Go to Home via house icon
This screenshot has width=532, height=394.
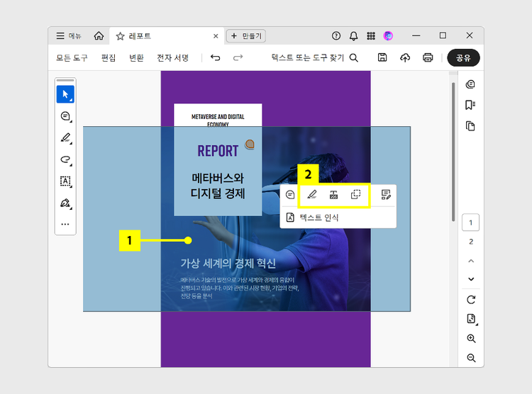tap(99, 35)
